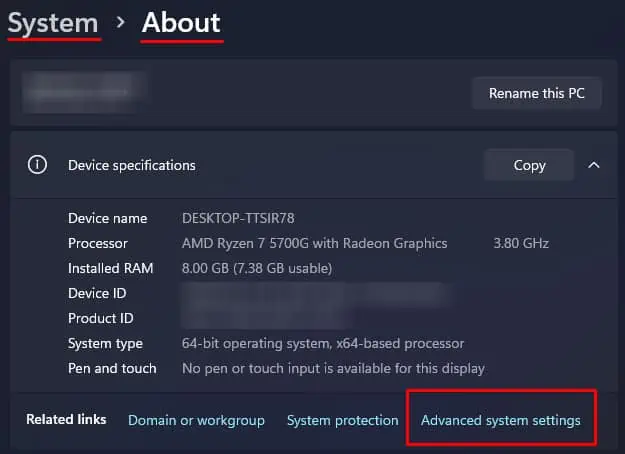Click the Device name label

[x=108, y=218]
